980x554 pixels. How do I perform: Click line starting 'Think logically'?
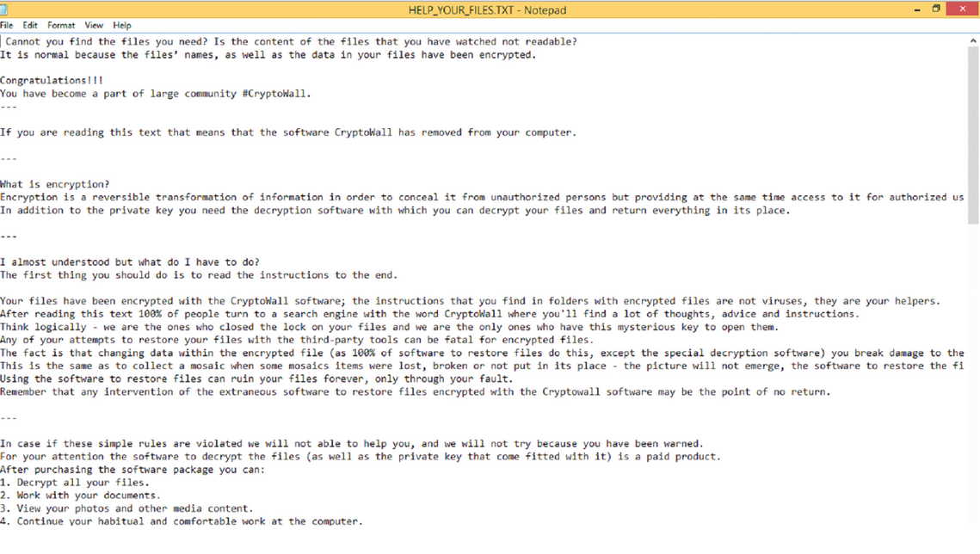(390, 327)
